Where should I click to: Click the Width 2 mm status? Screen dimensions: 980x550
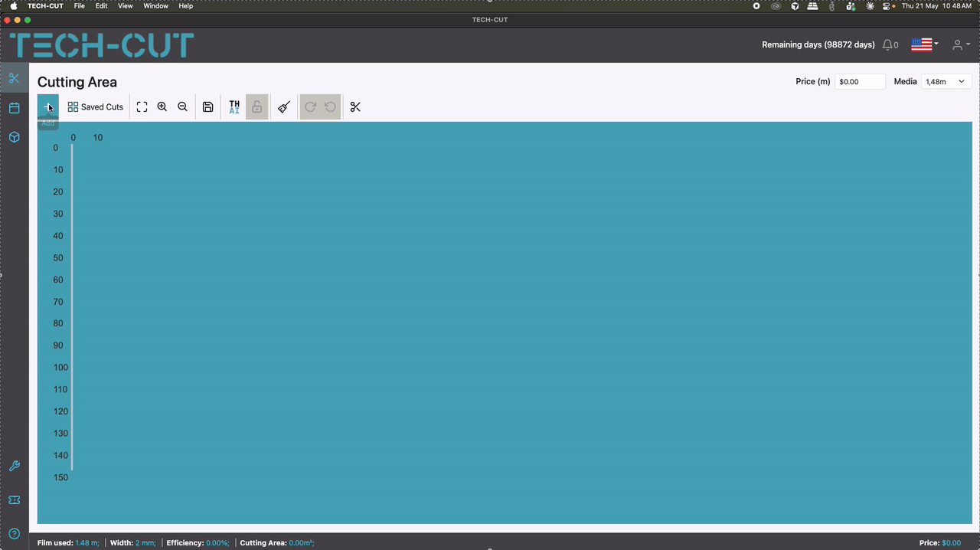click(x=133, y=543)
